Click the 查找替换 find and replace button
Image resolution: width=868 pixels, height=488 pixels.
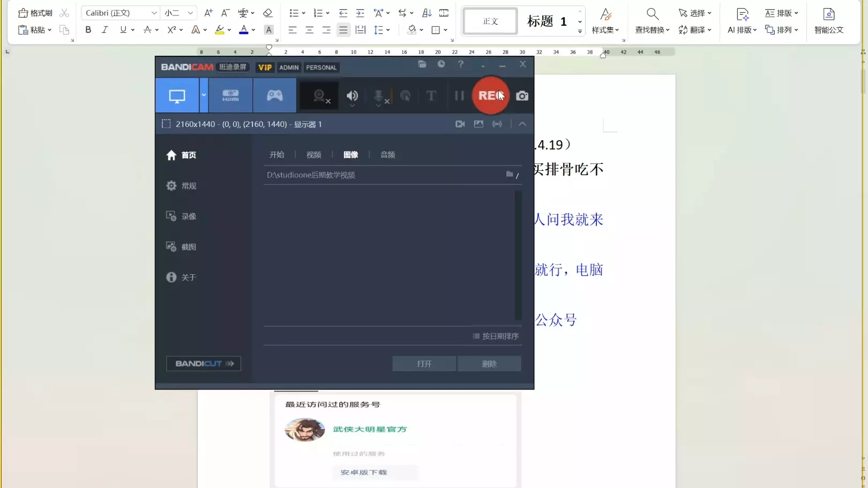(x=652, y=21)
